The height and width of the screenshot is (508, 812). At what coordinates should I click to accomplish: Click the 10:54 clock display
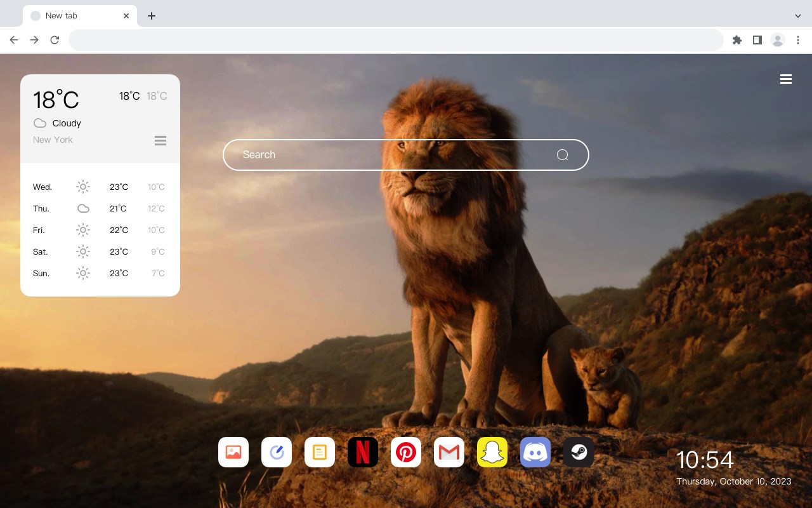(705, 460)
